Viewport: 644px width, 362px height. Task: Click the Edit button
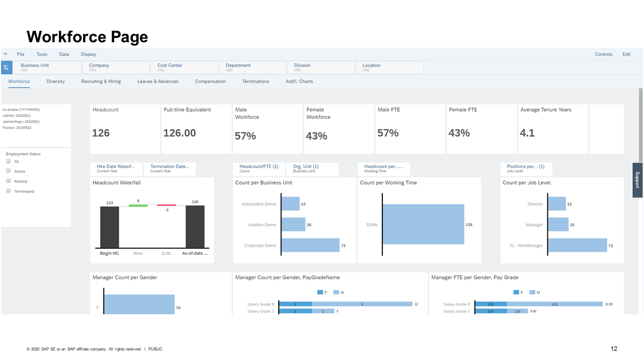point(626,54)
